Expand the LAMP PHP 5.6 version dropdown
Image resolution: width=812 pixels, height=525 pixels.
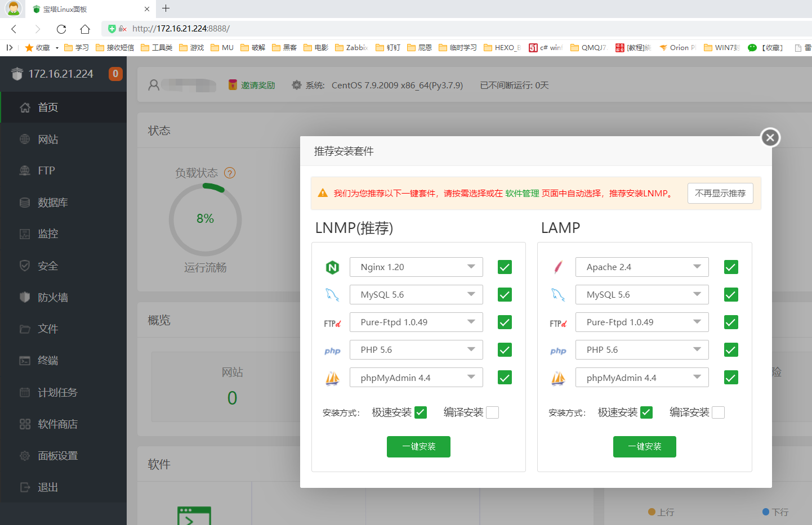[x=642, y=350]
